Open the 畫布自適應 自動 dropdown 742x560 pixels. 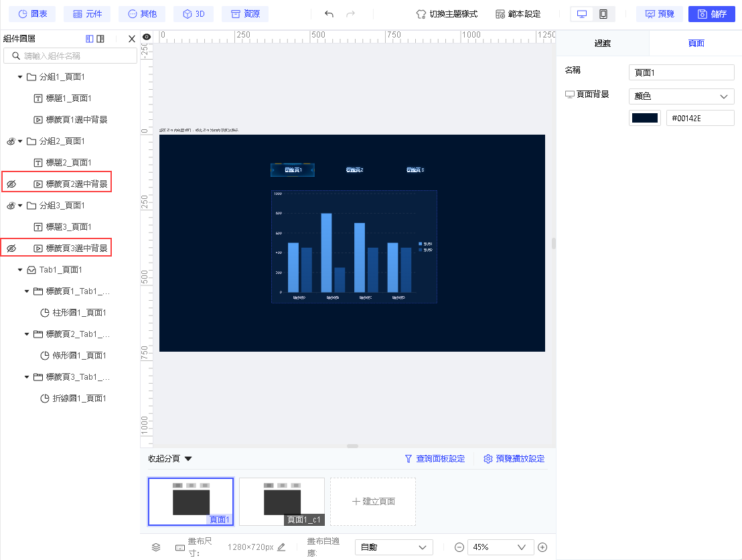click(394, 547)
